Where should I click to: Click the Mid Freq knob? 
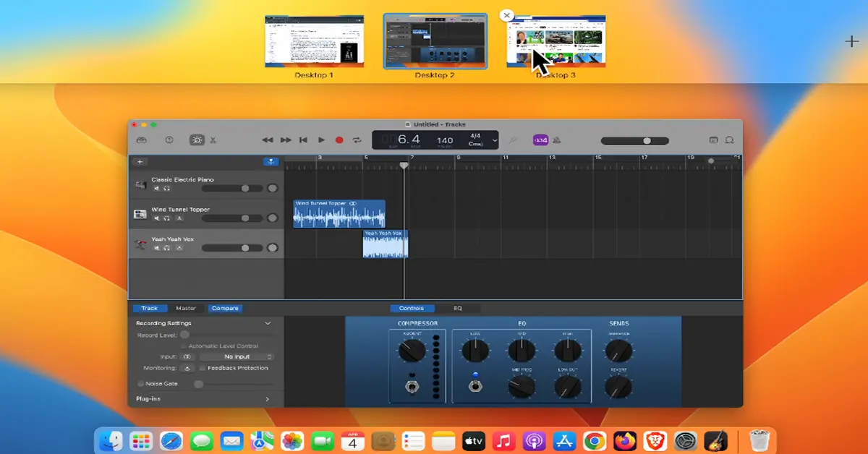[522, 387]
